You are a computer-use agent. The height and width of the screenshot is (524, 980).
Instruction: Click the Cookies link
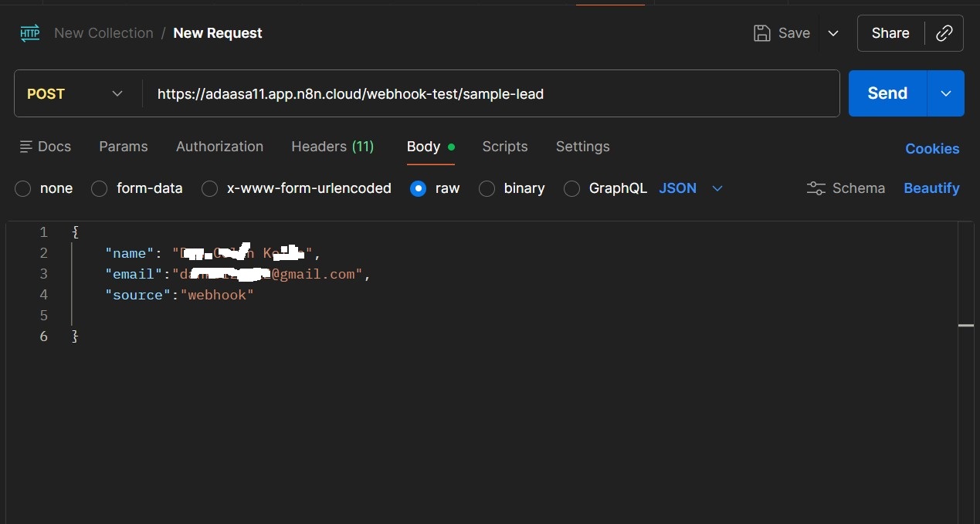coord(932,149)
